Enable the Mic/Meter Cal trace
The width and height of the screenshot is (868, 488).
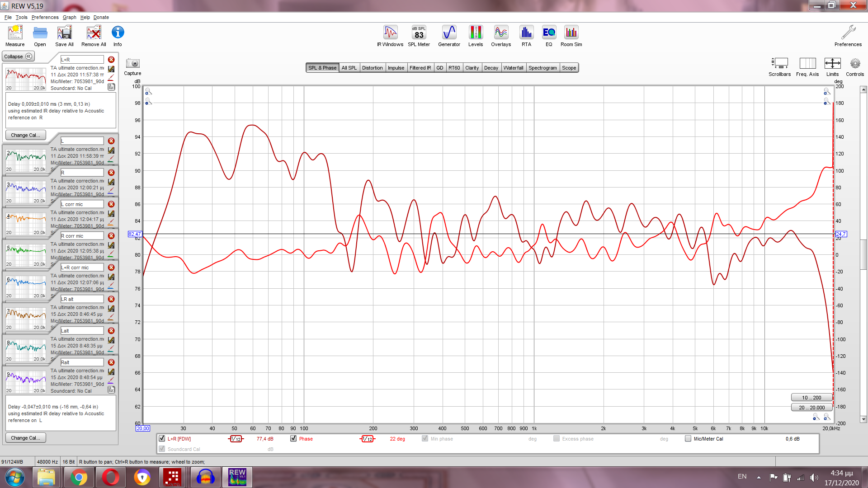pos(688,438)
